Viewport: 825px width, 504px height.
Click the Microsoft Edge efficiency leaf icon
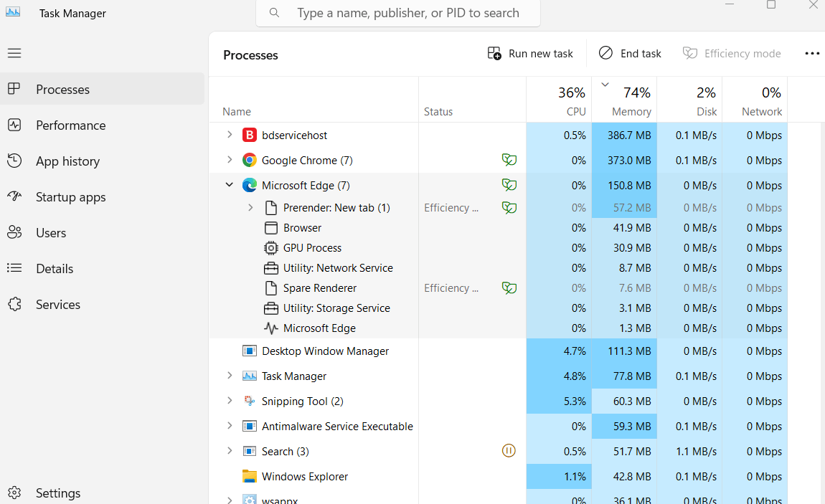(509, 184)
